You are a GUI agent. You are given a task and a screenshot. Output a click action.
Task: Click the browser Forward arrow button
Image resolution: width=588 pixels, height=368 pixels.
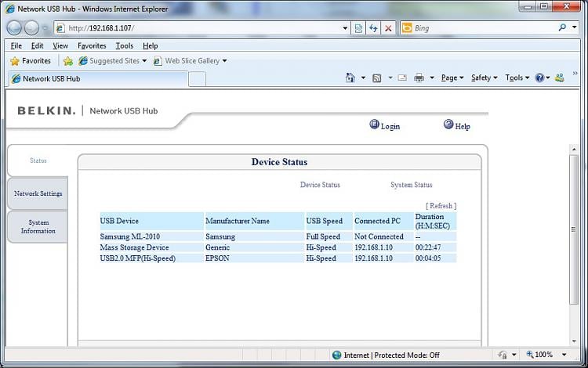coord(31,27)
